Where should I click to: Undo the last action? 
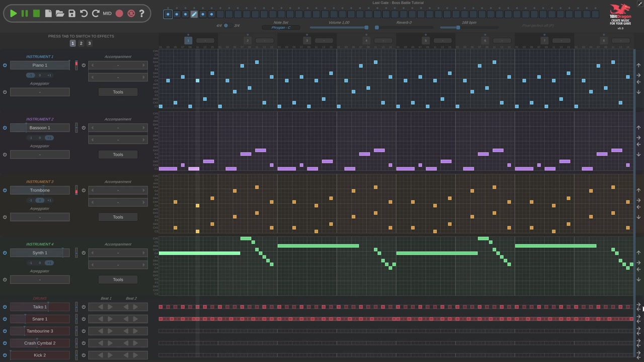[84, 14]
